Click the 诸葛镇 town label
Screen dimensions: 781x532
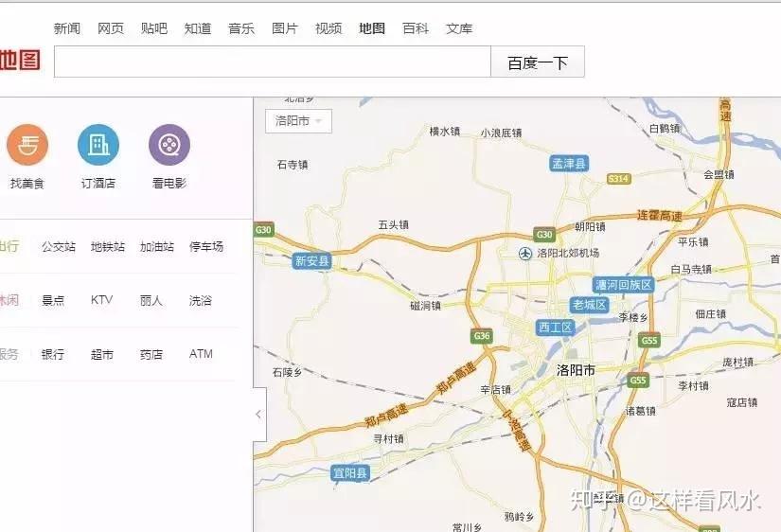point(641,411)
